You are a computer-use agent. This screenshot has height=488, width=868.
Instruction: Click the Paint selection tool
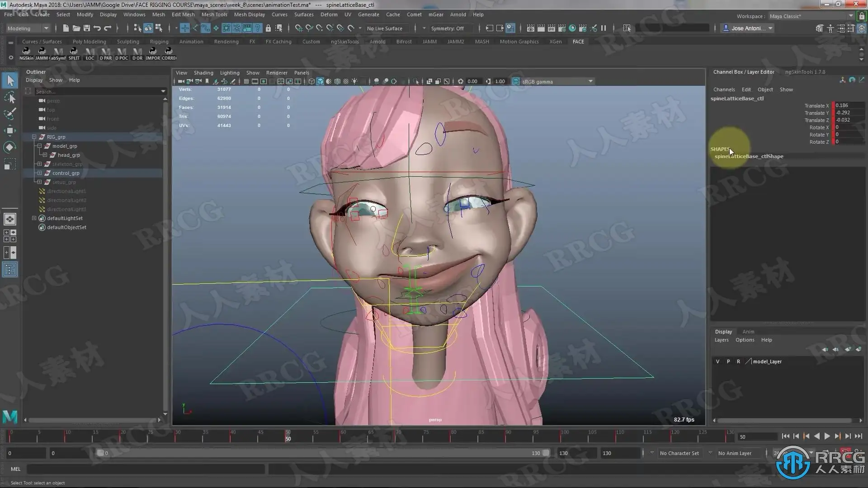pyautogui.click(x=10, y=113)
